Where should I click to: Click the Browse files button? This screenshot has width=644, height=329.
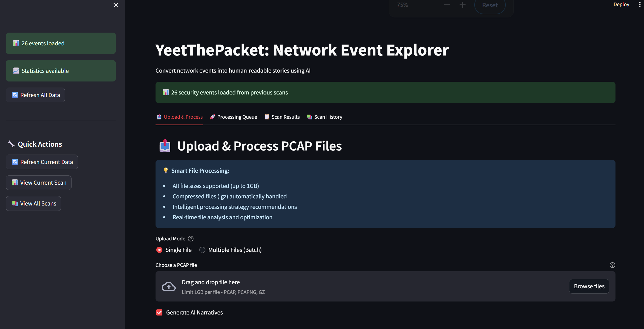pyautogui.click(x=589, y=286)
